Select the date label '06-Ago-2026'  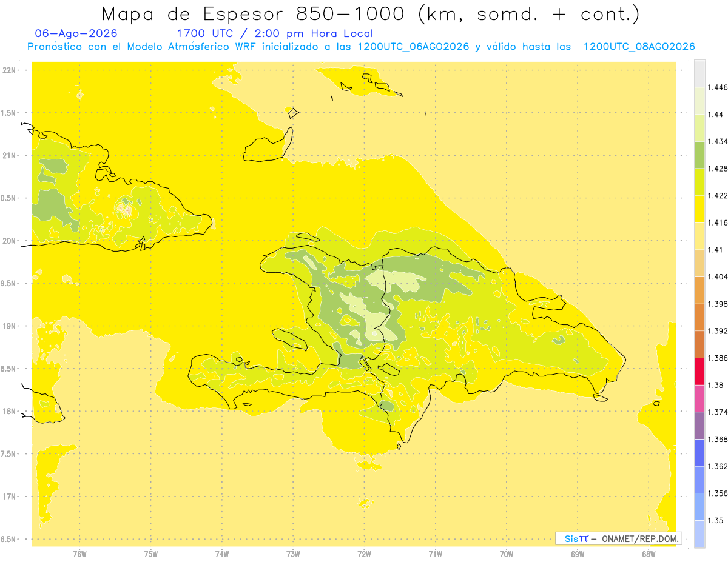76,34
